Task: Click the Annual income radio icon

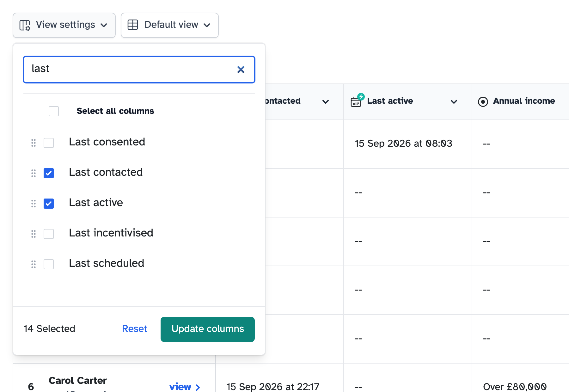Action: (483, 102)
